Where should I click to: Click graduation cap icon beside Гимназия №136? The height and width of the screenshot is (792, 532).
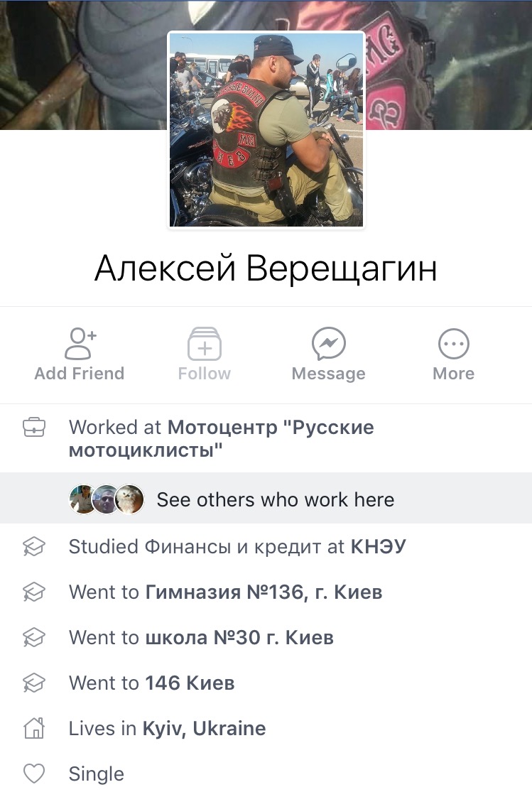(x=34, y=592)
